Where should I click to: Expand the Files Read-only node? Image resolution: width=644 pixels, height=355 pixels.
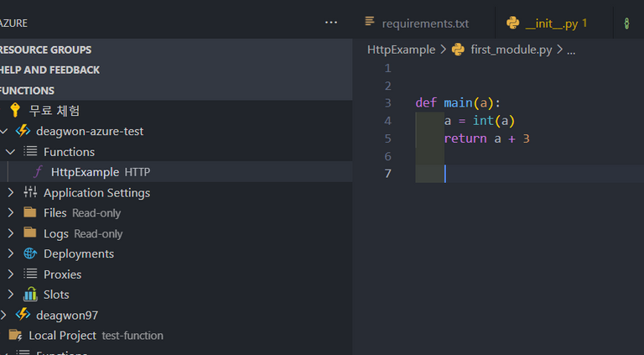11,212
